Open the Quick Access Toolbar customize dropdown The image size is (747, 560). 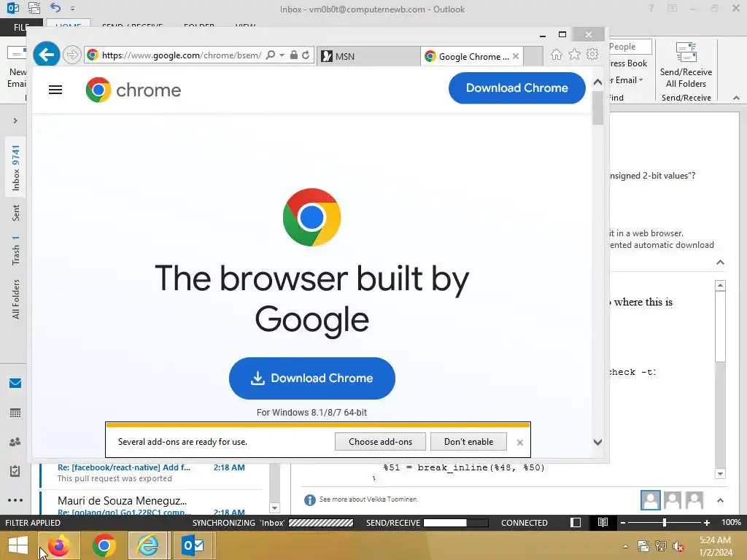(x=72, y=9)
